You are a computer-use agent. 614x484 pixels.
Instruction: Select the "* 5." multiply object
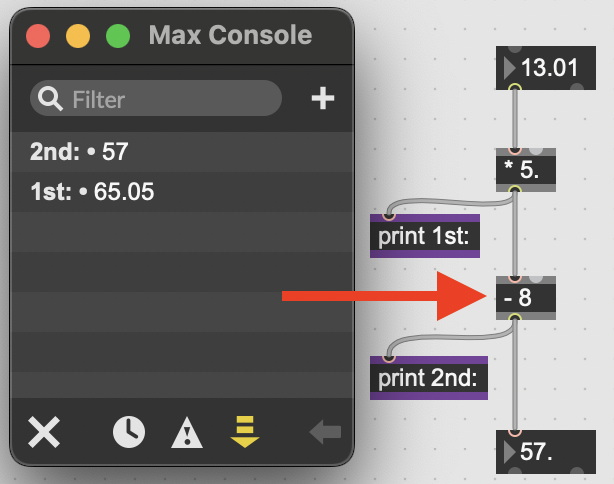click(x=525, y=168)
